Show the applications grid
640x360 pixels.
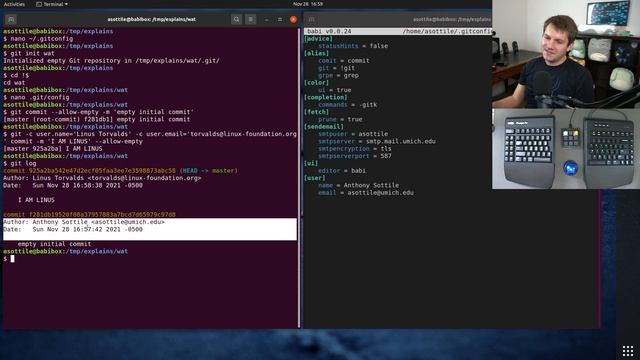628,351
